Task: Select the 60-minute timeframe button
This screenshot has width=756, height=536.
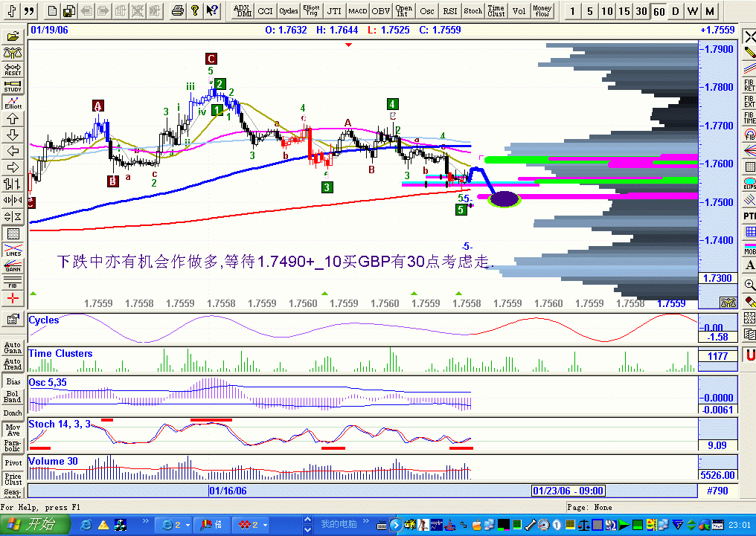Action: pos(659,10)
